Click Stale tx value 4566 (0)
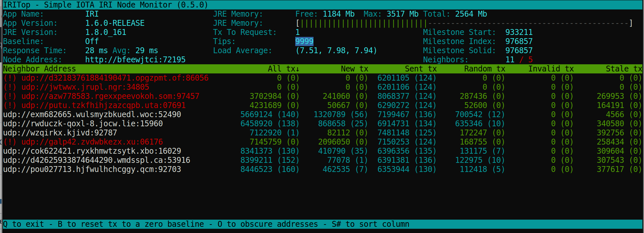Viewport: 644px width, 233px height. (x=624, y=115)
